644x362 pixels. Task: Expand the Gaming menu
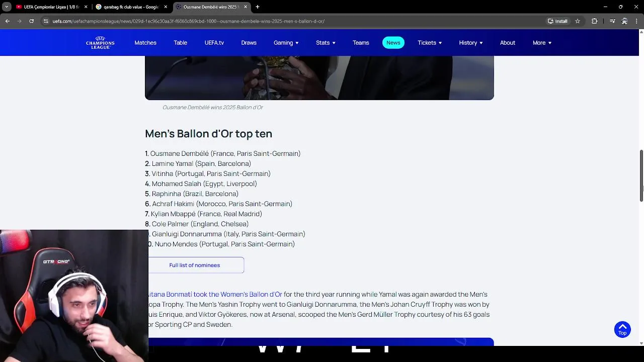pyautogui.click(x=286, y=43)
